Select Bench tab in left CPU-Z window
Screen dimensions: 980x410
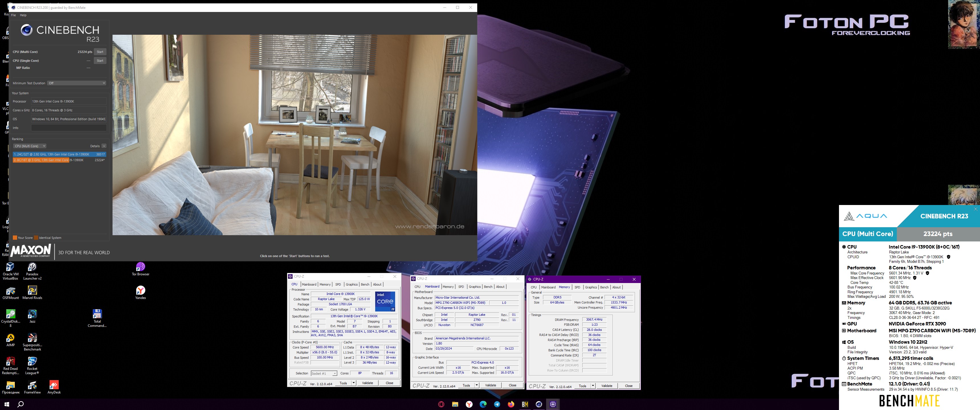point(365,284)
